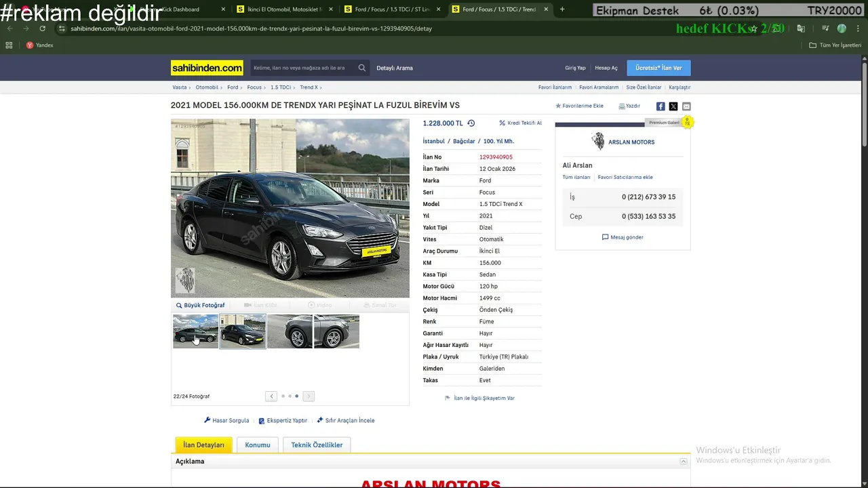This screenshot has width=868, height=488.
Task: Click Vasıta breadcrumb
Action: (179, 87)
